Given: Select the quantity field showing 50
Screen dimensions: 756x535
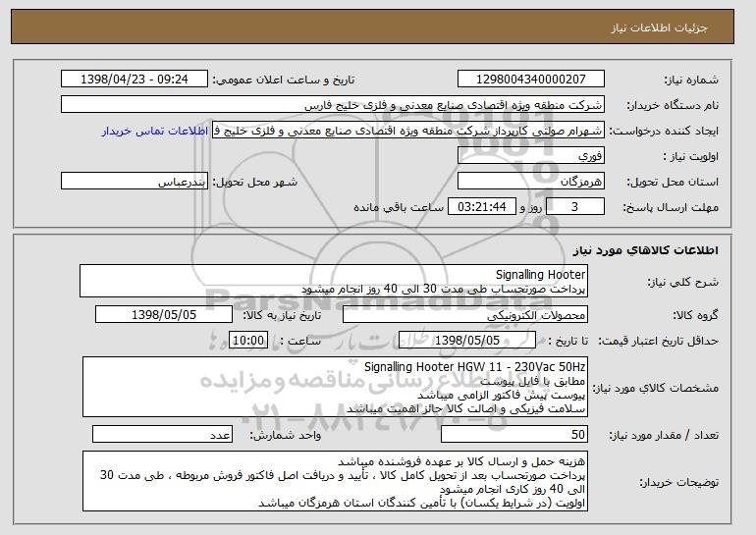Looking at the screenshot, I should tap(514, 434).
